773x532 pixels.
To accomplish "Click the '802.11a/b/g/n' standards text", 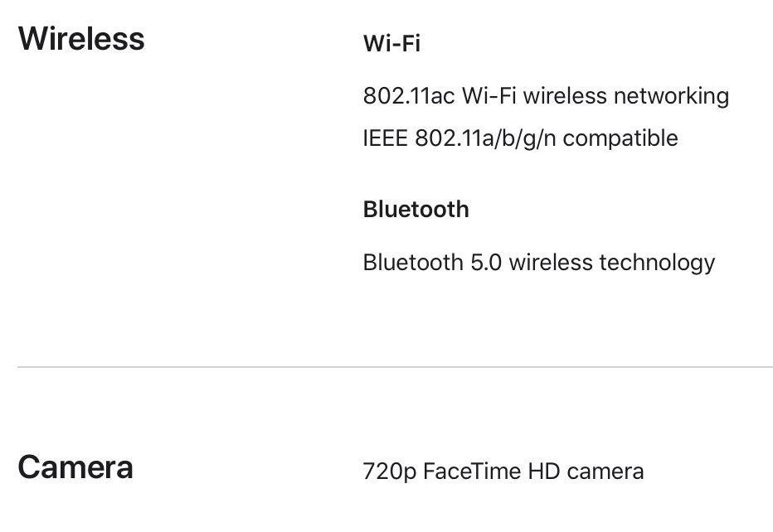I will coord(484,138).
